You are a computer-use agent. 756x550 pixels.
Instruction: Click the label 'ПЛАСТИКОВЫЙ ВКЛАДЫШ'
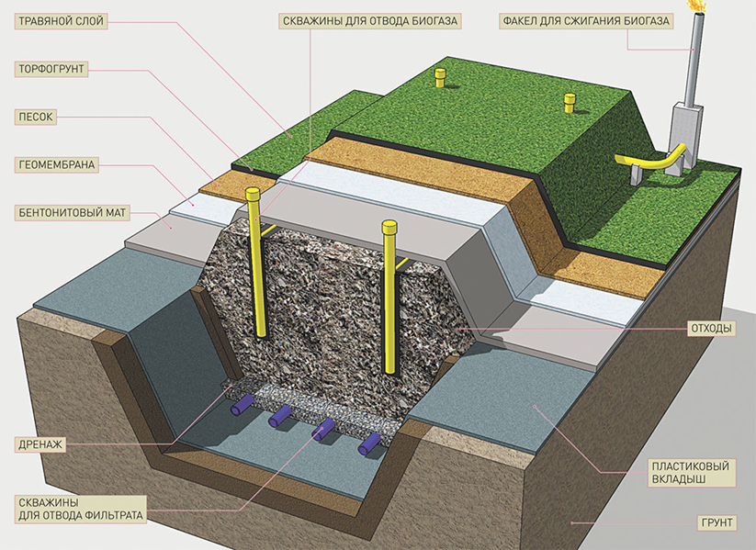click(691, 472)
